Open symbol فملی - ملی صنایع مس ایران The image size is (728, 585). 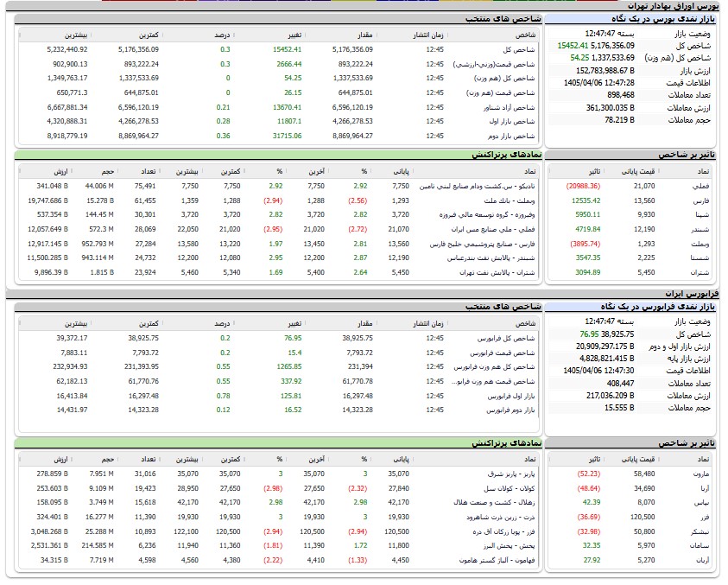tap(492, 230)
